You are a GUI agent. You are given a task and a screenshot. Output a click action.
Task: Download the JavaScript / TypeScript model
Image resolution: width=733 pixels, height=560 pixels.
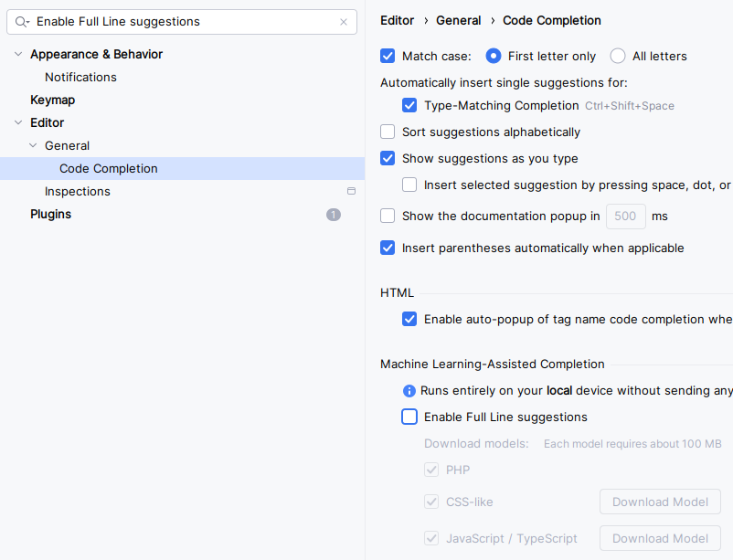point(660,538)
